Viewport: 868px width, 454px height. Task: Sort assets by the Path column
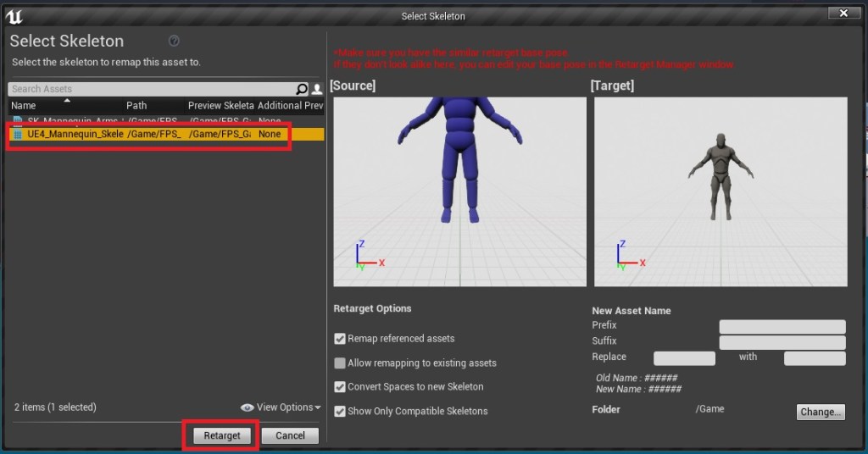136,106
